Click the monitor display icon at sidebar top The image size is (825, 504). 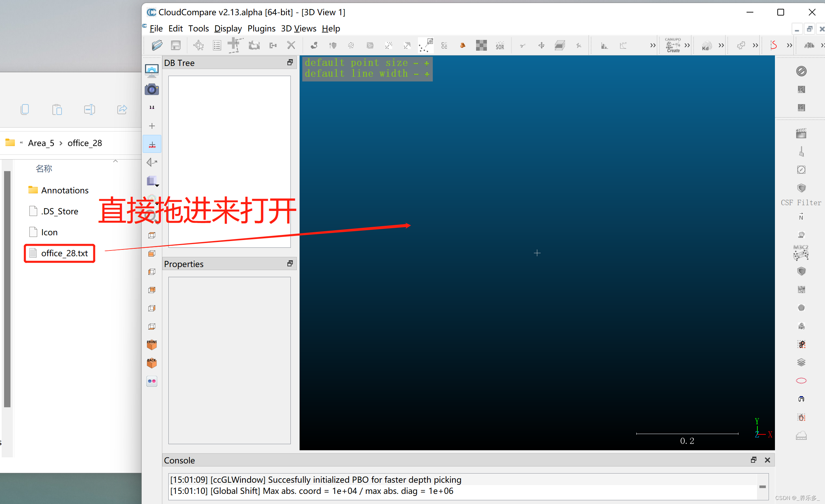(152, 71)
